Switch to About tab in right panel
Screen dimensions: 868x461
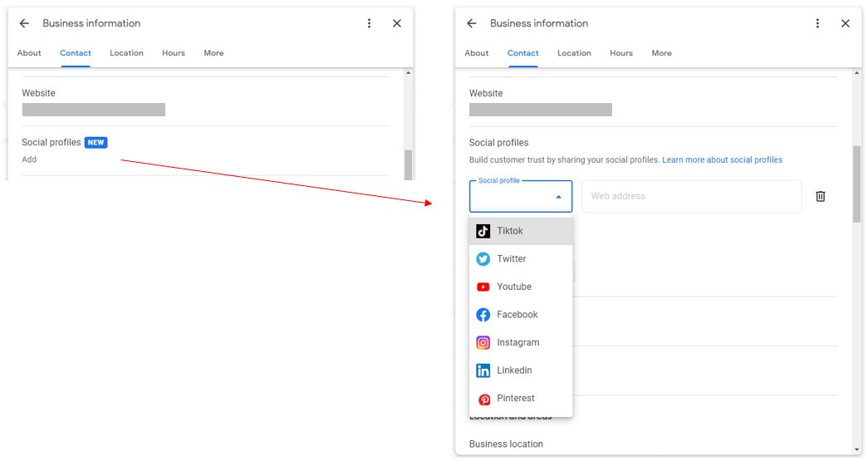coord(477,53)
